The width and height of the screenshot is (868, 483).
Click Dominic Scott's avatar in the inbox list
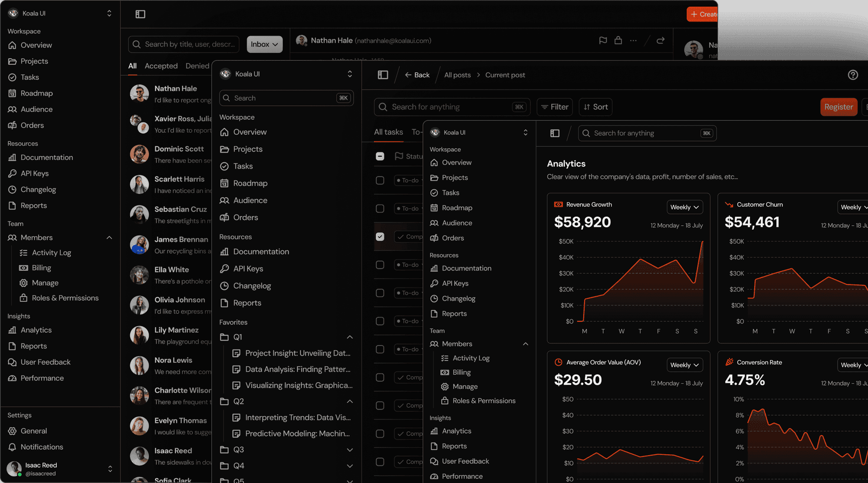tap(139, 154)
